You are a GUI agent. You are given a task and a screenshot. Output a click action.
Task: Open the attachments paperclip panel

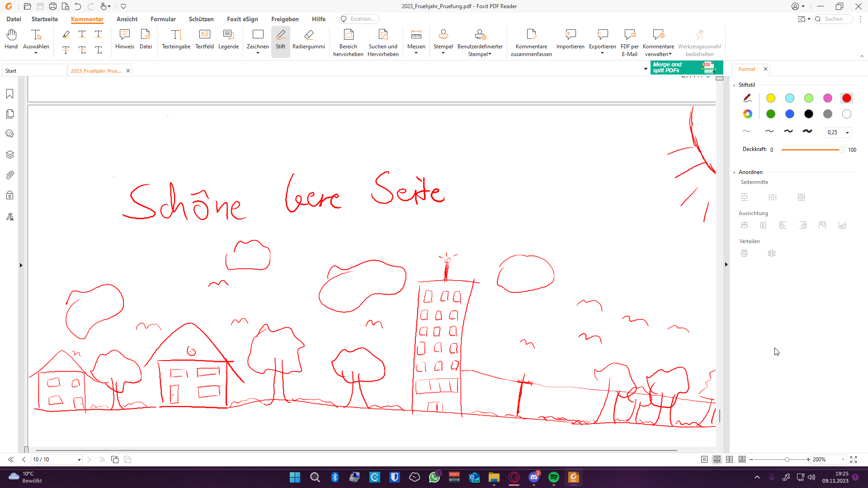click(x=10, y=175)
